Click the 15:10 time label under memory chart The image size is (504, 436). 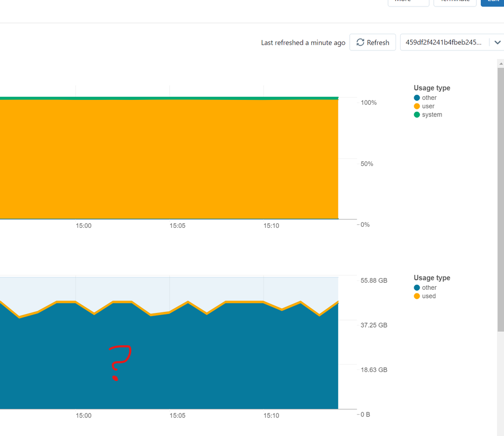[x=271, y=416]
